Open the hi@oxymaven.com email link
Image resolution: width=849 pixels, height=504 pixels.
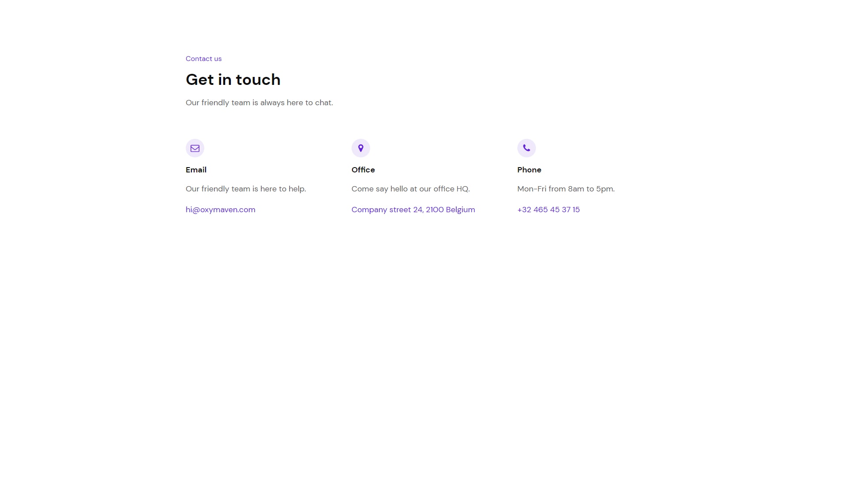coord(221,210)
